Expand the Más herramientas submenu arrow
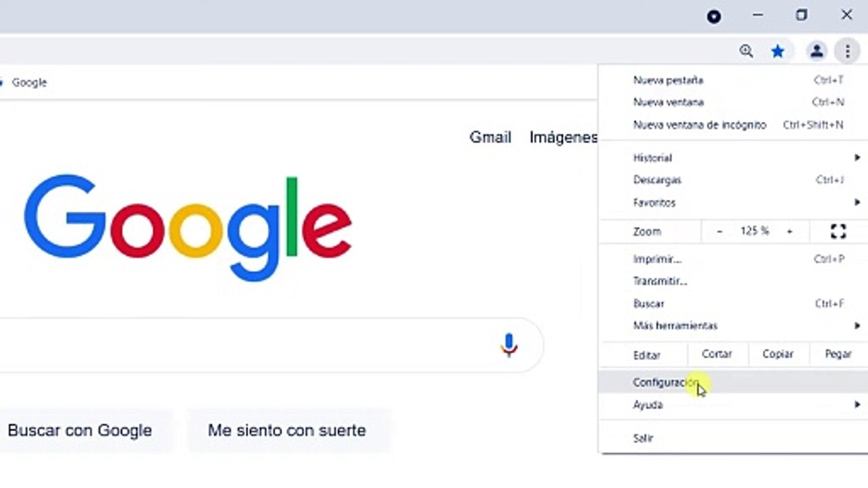Viewport: 868px width, 488px height. (x=857, y=325)
